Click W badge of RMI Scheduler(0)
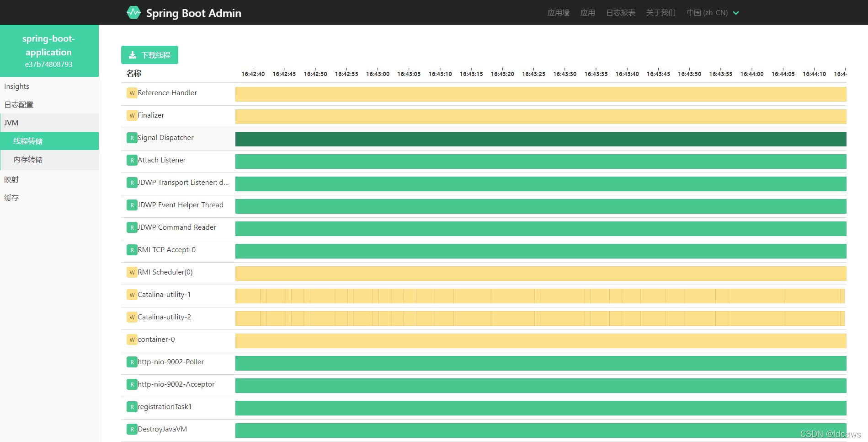This screenshot has height=442, width=868. point(132,272)
